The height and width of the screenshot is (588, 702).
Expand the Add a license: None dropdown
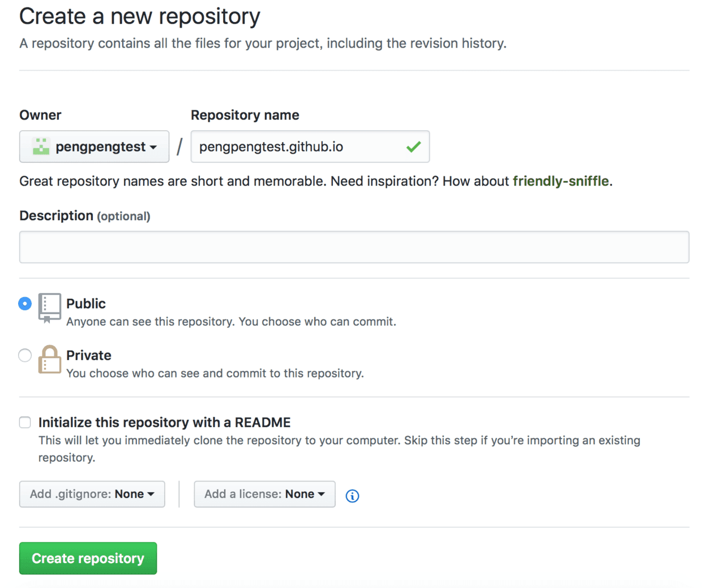click(x=264, y=494)
